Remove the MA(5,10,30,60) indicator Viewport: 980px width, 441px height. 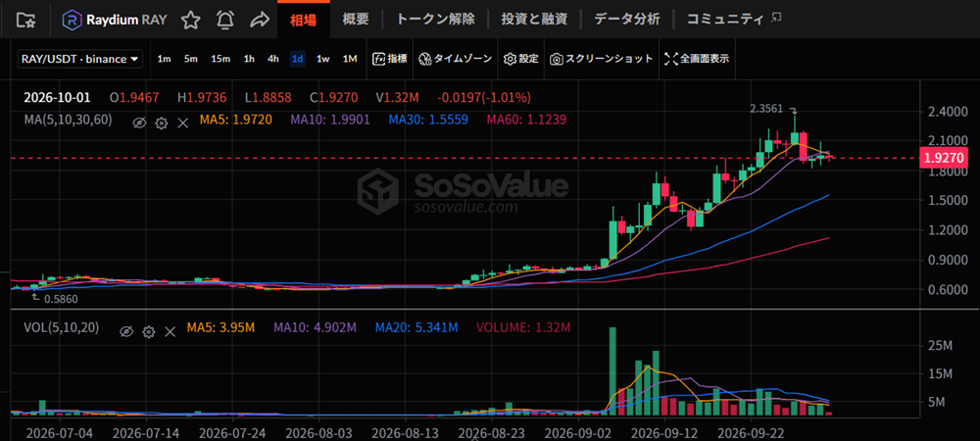pyautogui.click(x=182, y=123)
